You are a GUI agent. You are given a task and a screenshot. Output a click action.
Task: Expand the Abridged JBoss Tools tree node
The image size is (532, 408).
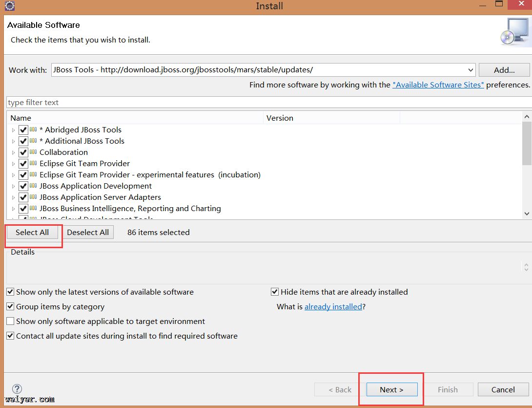click(x=13, y=130)
